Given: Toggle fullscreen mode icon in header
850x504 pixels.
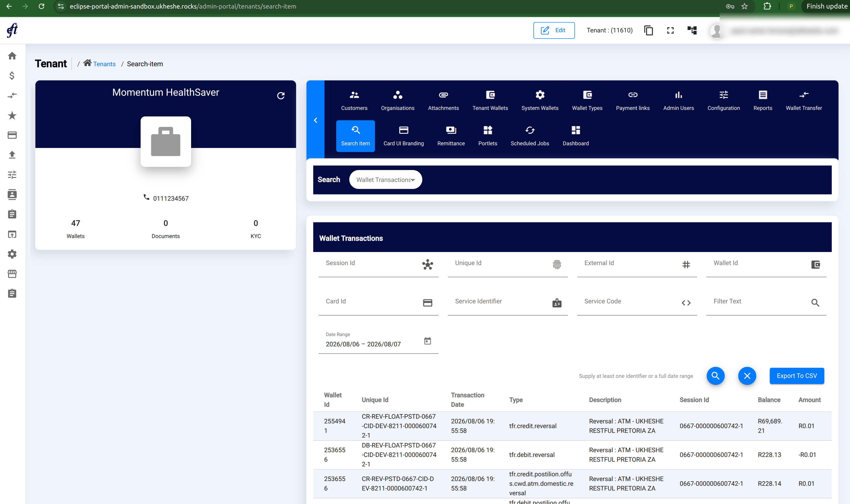Looking at the screenshot, I should (670, 30).
